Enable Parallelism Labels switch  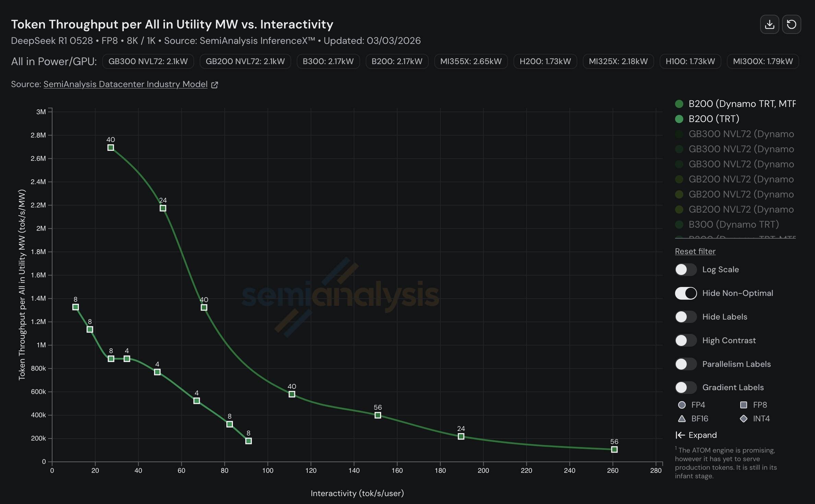coord(686,364)
